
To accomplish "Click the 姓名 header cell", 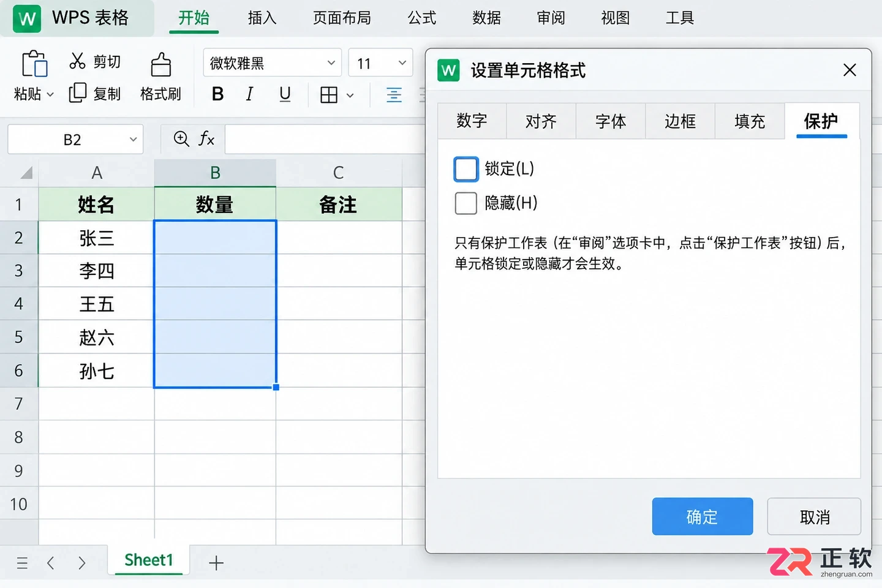I will tap(96, 205).
